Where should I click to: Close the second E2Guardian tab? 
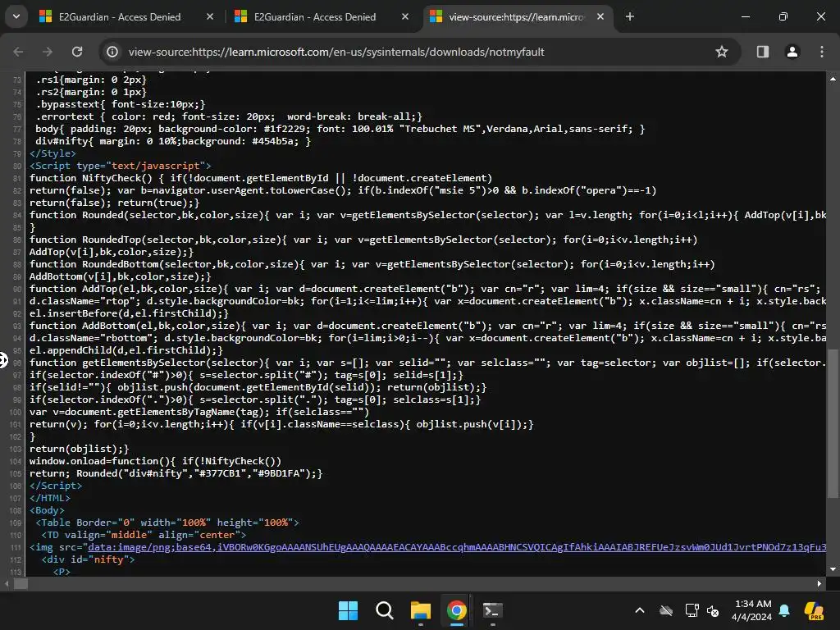click(405, 16)
